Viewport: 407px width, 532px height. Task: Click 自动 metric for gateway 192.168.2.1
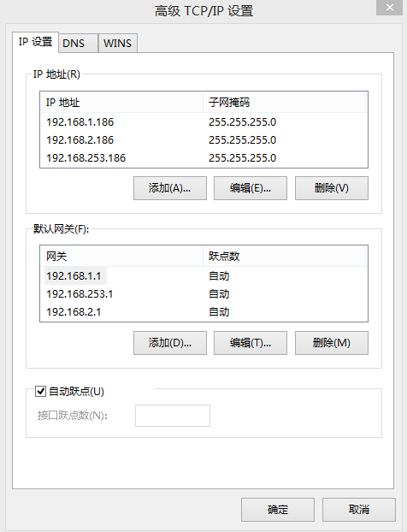tap(219, 312)
